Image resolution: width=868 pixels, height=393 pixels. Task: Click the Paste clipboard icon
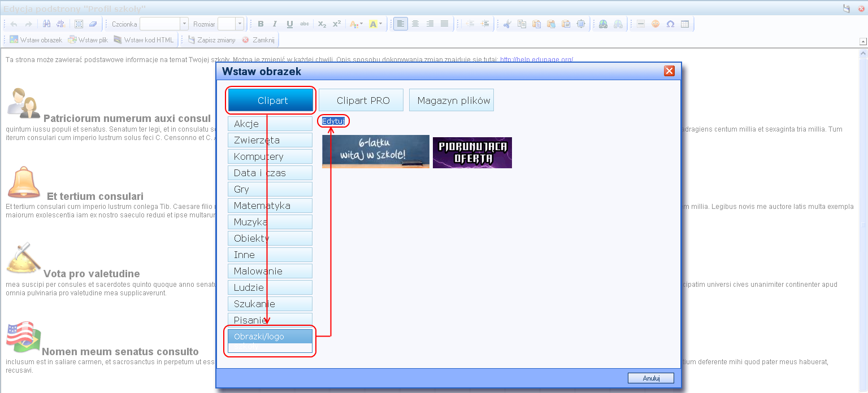pos(536,24)
